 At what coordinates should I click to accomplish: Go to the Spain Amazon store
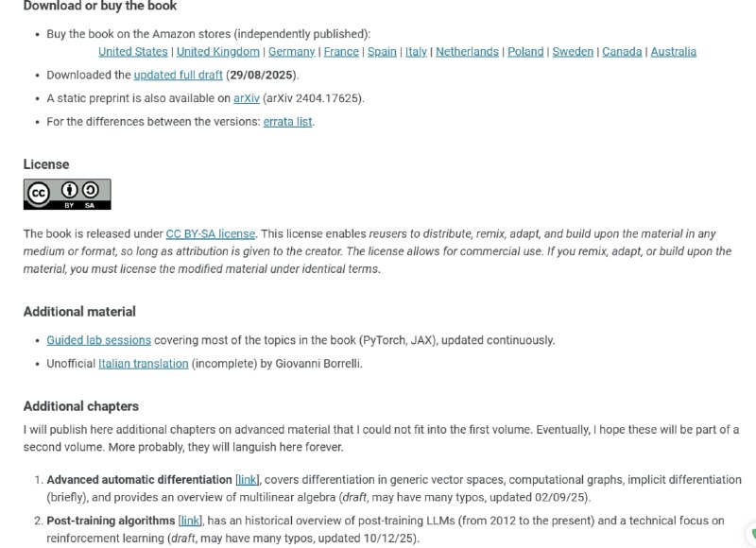(382, 52)
